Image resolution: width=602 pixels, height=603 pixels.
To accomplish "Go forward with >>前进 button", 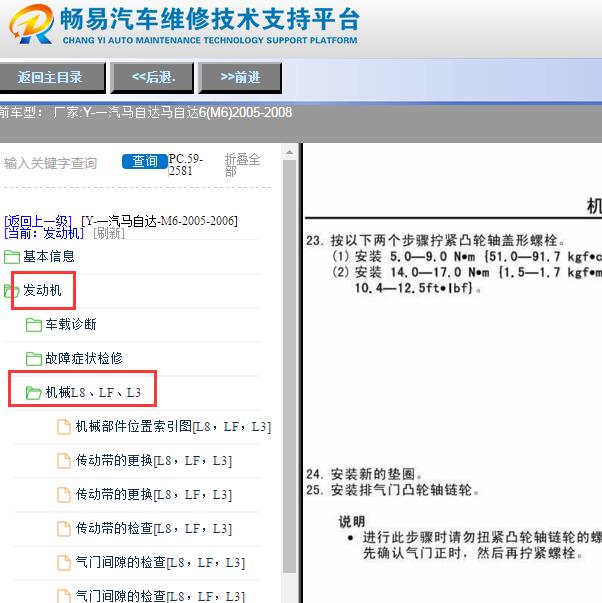I will point(240,78).
